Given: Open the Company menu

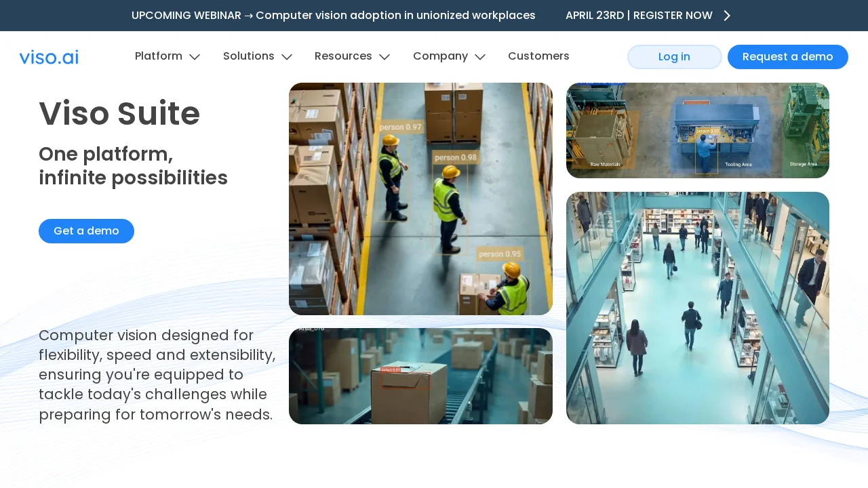Looking at the screenshot, I should click(440, 56).
